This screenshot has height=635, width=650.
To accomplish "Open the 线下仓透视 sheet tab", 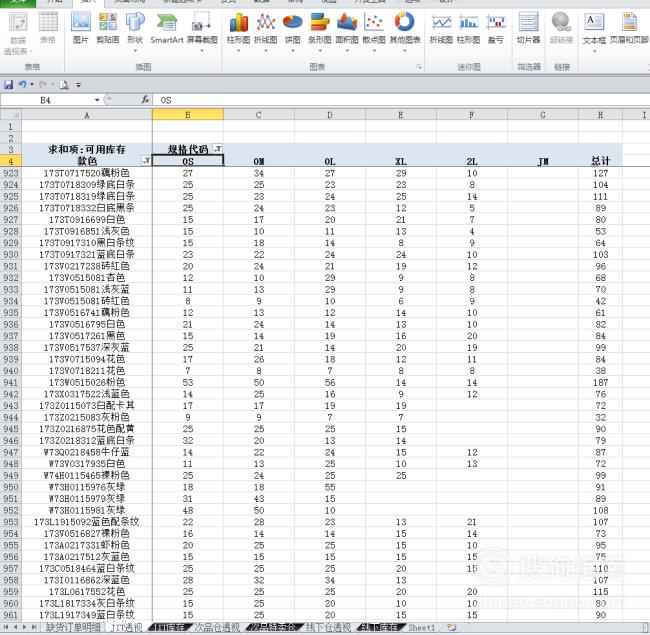I will point(328,628).
